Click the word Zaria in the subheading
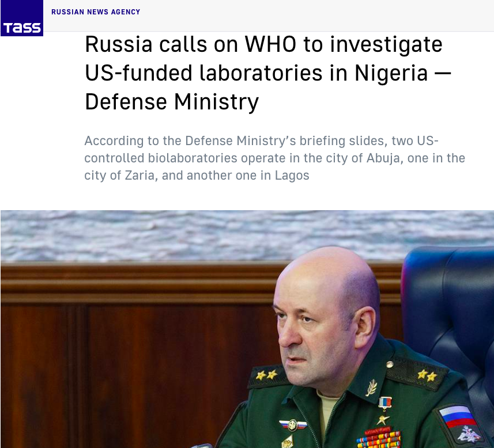Image resolution: width=494 pixels, height=448 pixels. (141, 176)
